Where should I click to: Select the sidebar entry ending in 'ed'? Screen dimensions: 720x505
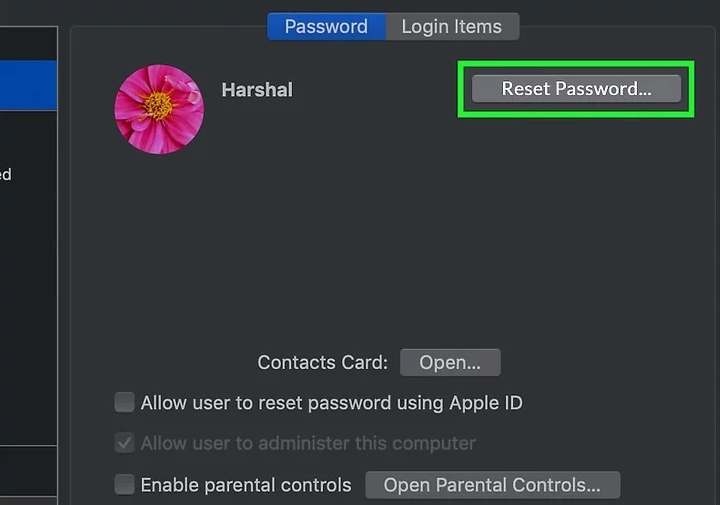8,175
